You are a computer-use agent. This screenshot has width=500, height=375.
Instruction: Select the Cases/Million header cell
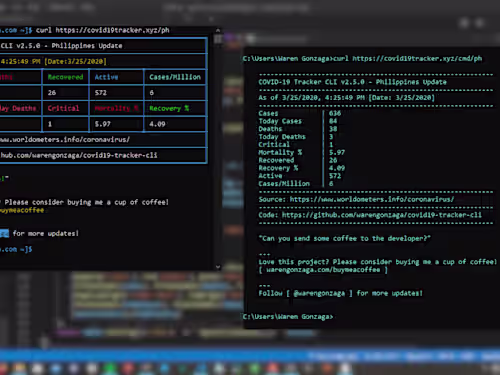tap(175, 77)
